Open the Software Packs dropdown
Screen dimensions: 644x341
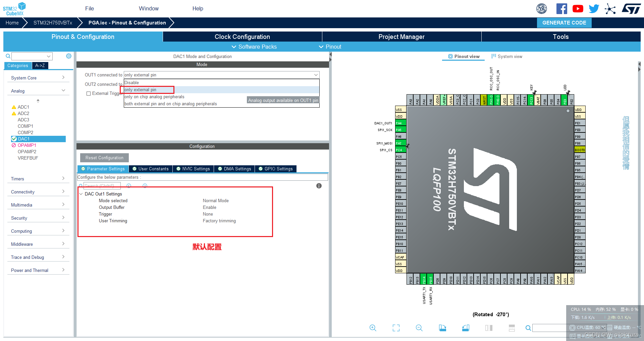(254, 47)
